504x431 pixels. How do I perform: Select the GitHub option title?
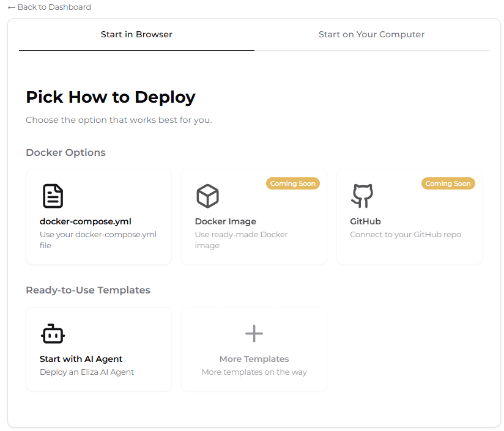pyautogui.click(x=365, y=221)
